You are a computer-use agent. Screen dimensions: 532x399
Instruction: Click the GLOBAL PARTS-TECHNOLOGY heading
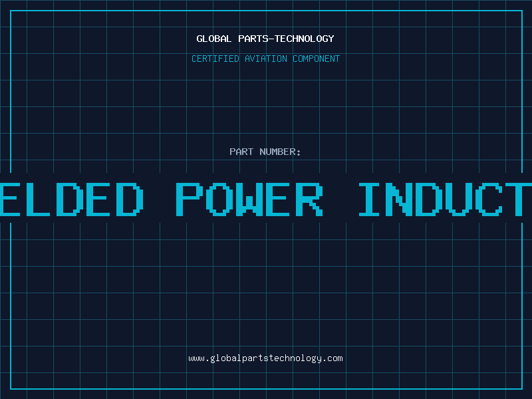[x=265, y=39]
